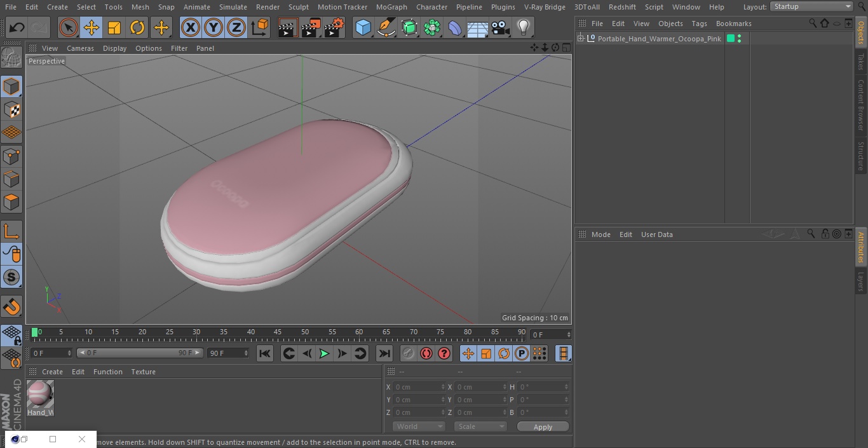Toggle Scale keyframe recording
Viewport: 868px width, 448px height.
(x=486, y=353)
